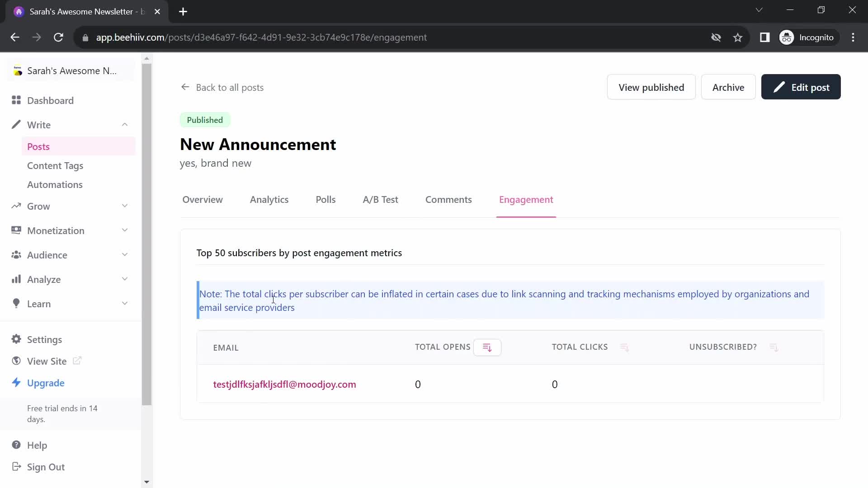Toggle the Unsubscribed column sort order
The image size is (868, 488).
click(x=774, y=347)
